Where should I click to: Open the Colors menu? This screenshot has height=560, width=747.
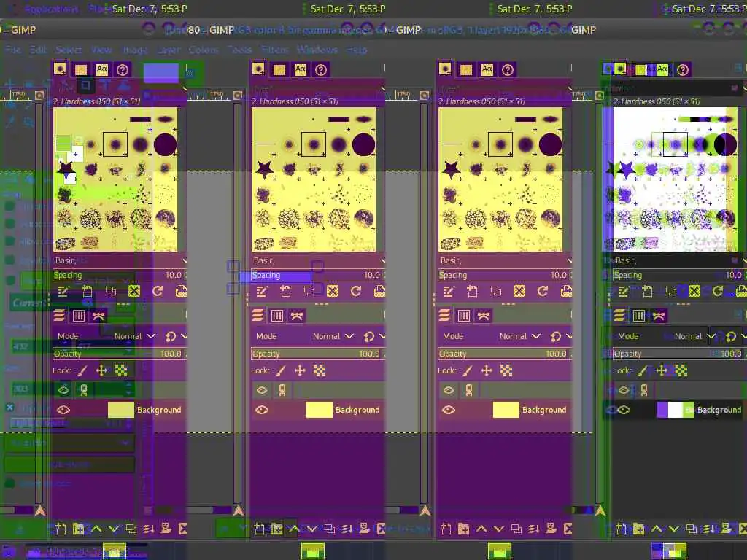click(204, 50)
